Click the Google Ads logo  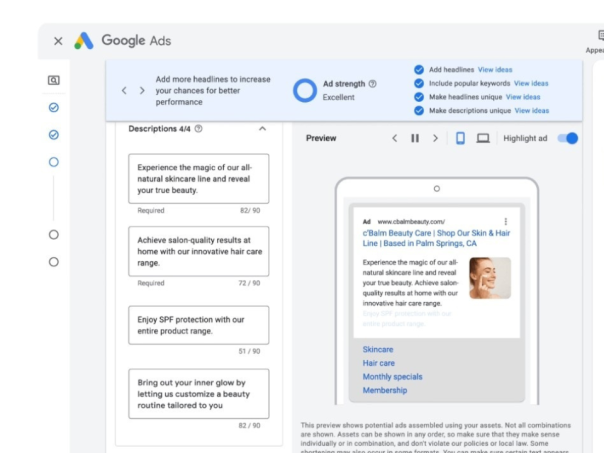click(84, 41)
